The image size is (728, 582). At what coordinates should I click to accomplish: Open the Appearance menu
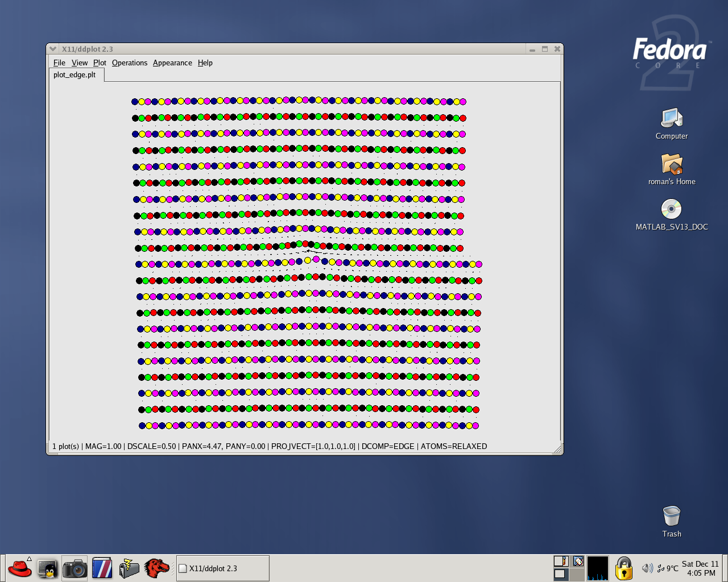click(172, 63)
